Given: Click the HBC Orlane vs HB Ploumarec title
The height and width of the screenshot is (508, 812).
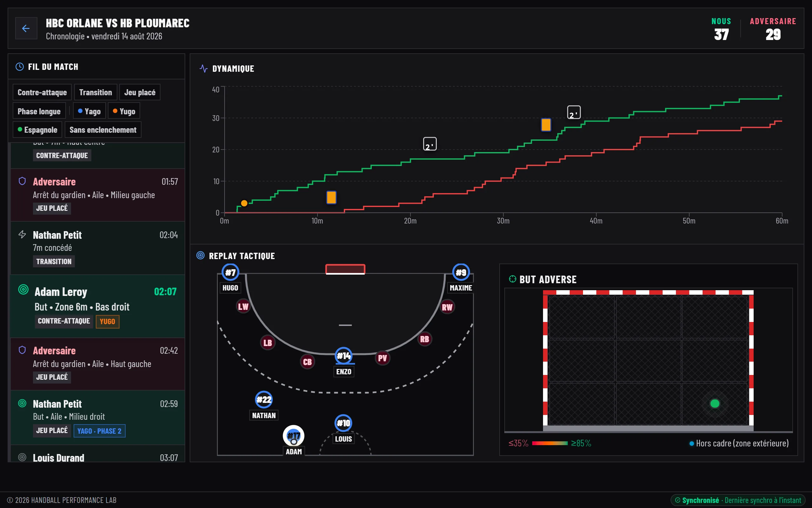Looking at the screenshot, I should coord(117,23).
